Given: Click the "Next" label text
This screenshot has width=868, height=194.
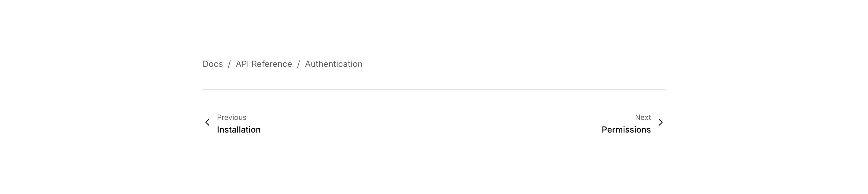Looking at the screenshot, I should pyautogui.click(x=643, y=117).
